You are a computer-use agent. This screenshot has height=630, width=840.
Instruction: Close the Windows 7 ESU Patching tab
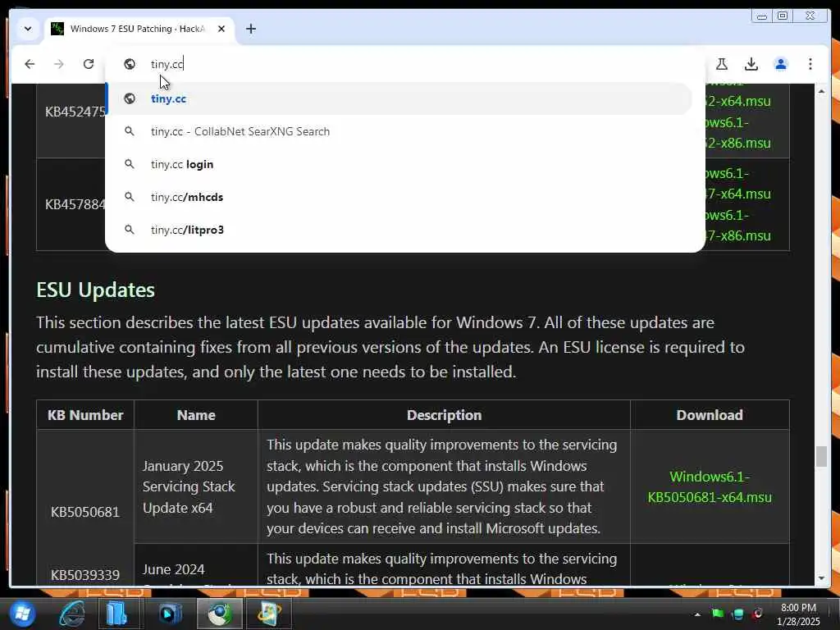[x=221, y=29]
